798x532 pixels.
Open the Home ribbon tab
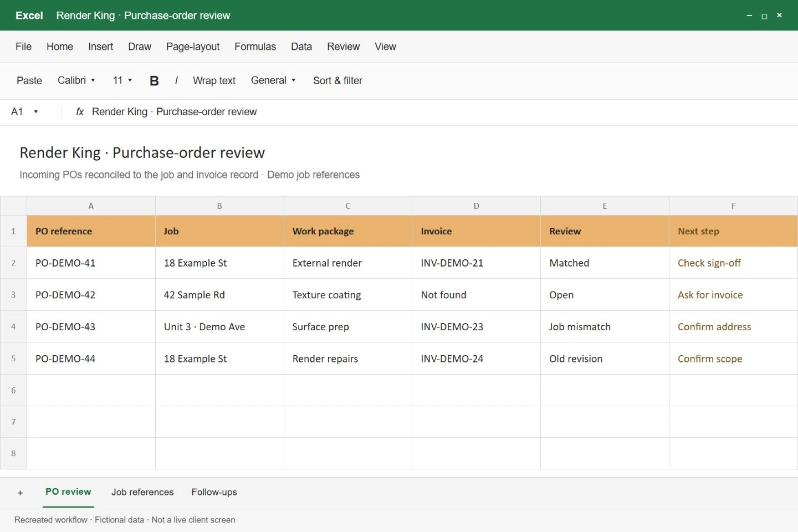(x=60, y=47)
